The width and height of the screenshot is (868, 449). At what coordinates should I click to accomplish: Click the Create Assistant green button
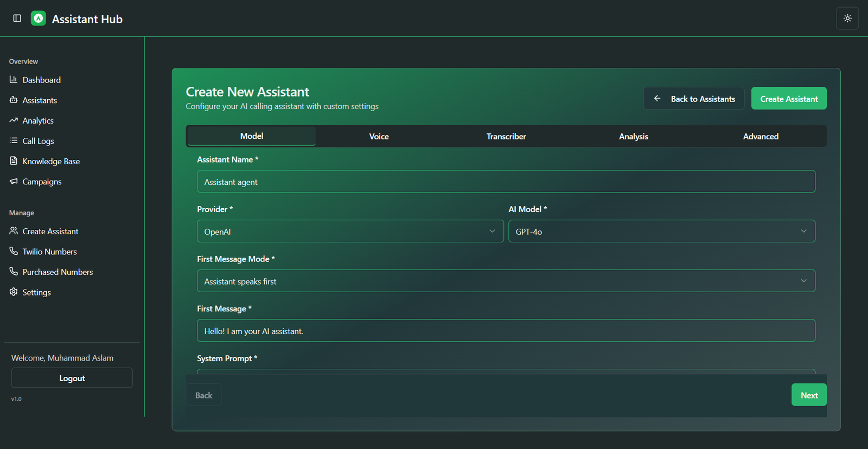pos(789,99)
